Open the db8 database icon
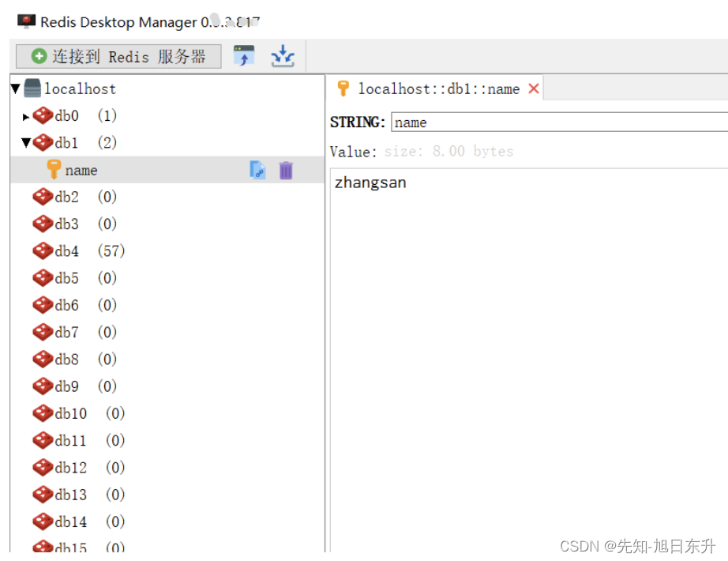 click(x=43, y=359)
